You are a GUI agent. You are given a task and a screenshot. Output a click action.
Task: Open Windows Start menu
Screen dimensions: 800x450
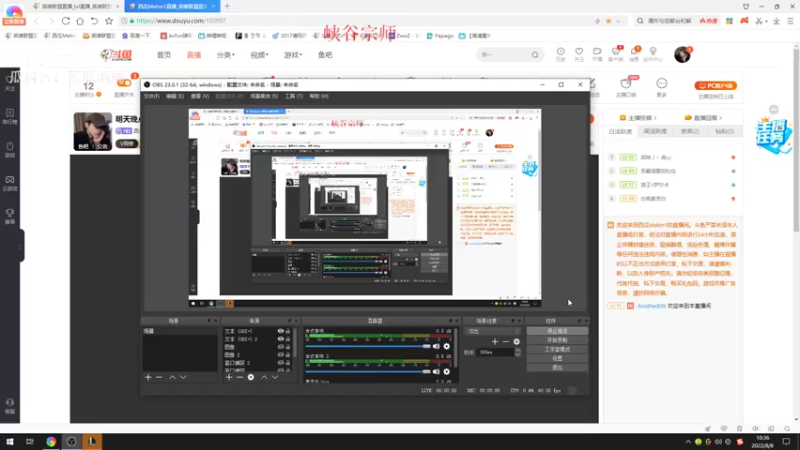(10, 441)
